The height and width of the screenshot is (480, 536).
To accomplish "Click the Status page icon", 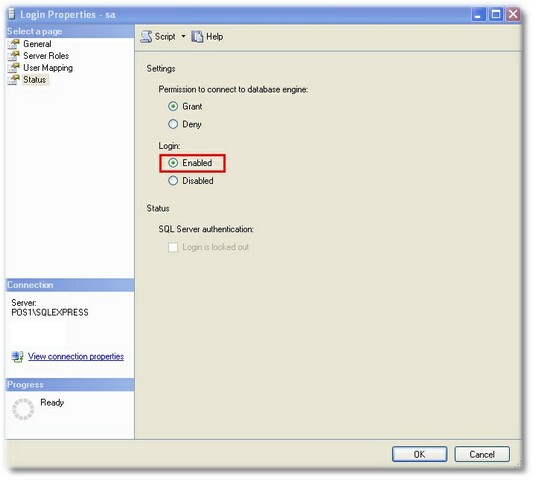I will coord(14,80).
